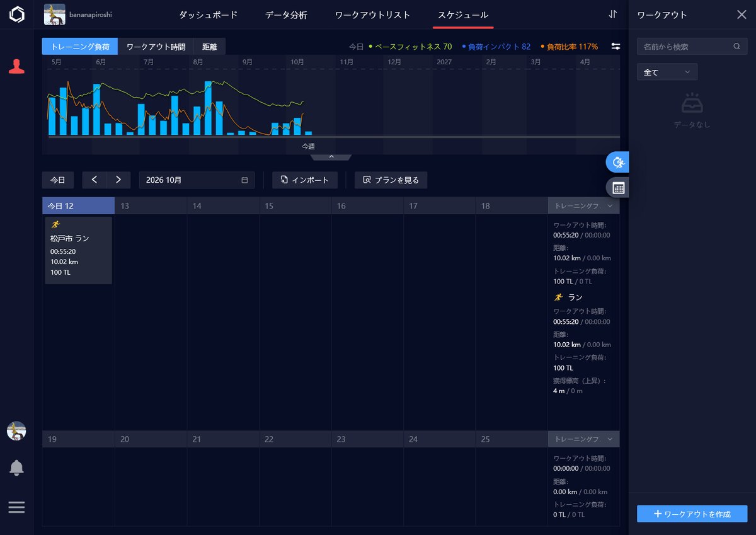Select day 19 header in calendar
The width and height of the screenshot is (756, 535).
coord(78,439)
